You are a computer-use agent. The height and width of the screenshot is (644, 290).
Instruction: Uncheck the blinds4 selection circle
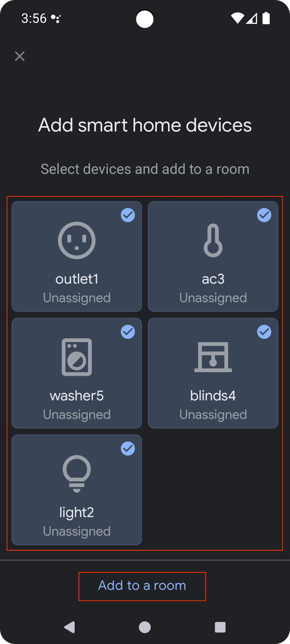264,332
